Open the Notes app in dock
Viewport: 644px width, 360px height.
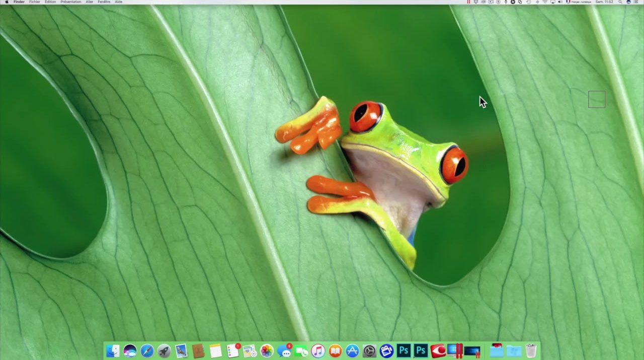[215, 351]
